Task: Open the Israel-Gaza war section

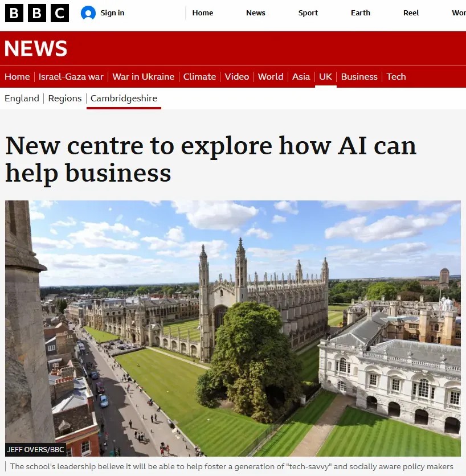Action: tap(71, 76)
